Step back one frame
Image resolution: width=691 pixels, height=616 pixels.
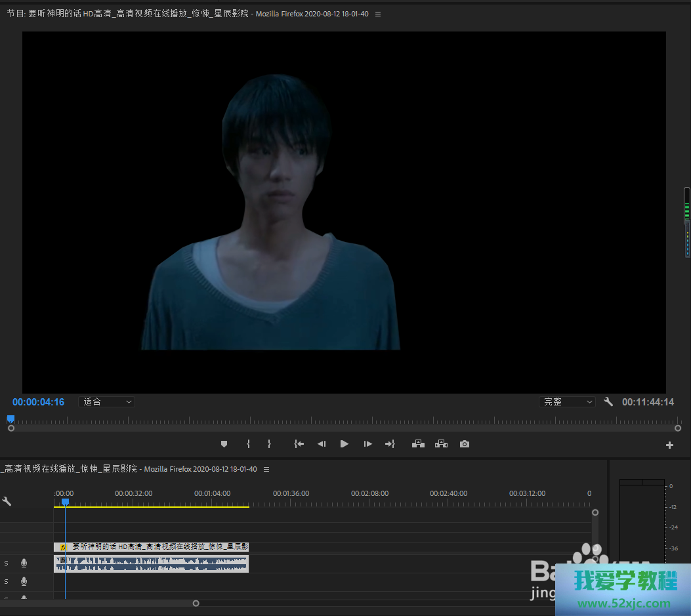tap(322, 444)
